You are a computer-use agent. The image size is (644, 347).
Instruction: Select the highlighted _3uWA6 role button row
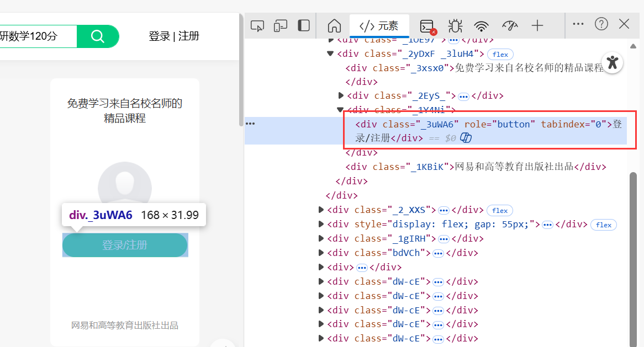pyautogui.click(x=435, y=131)
